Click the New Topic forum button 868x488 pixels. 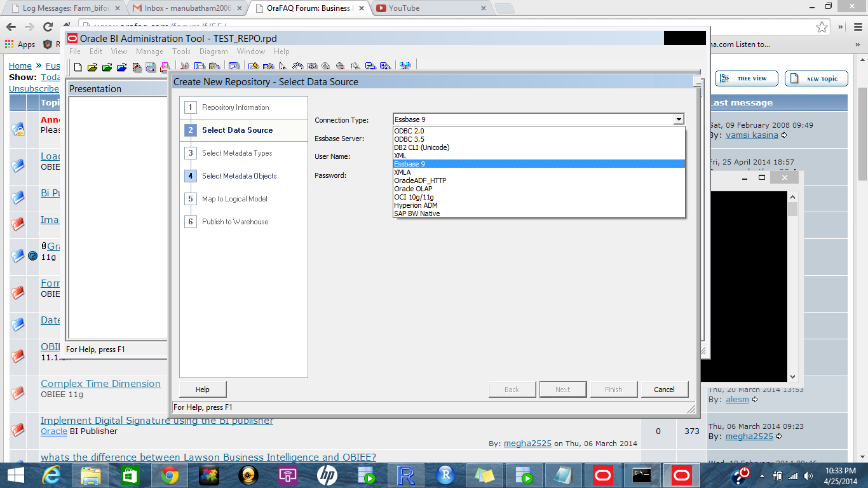tap(817, 79)
